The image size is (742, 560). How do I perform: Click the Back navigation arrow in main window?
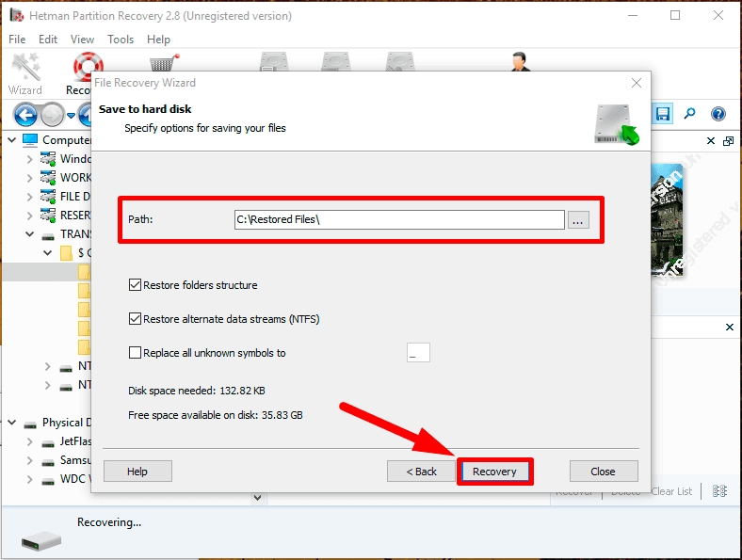[x=25, y=115]
